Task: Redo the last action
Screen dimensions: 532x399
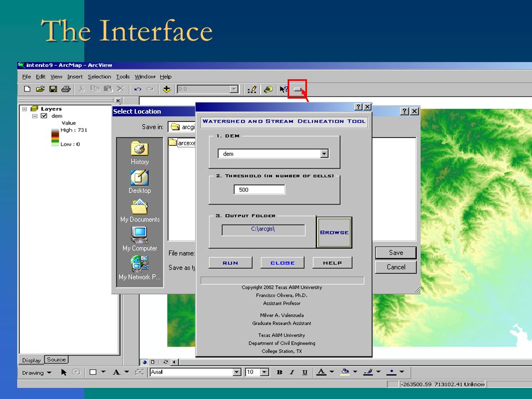Action: coord(150,89)
